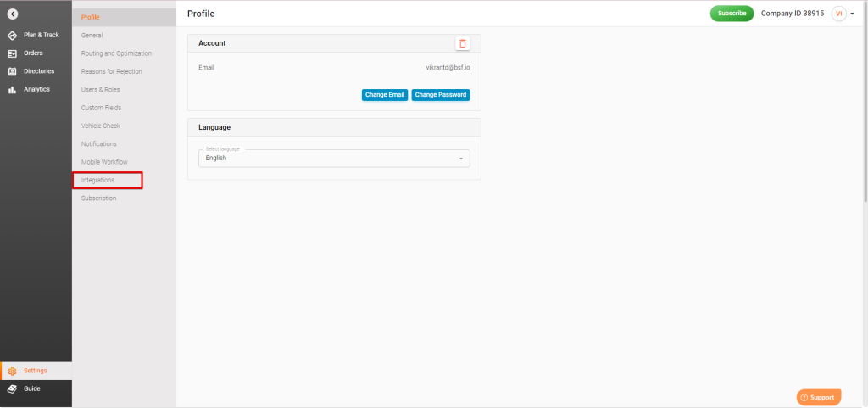Go to Mobile Workflow settings
This screenshot has height=408, width=868.
click(104, 162)
